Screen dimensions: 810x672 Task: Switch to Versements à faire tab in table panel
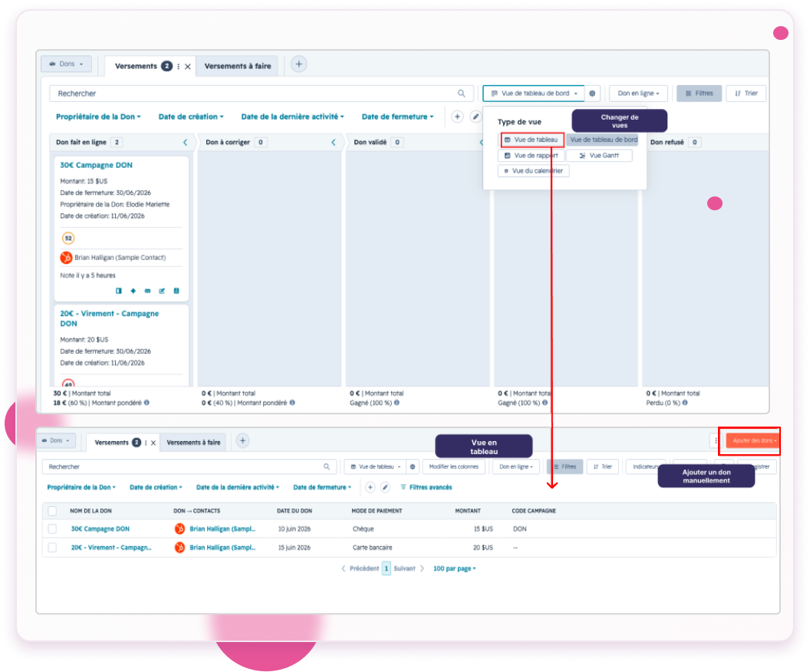(193, 443)
